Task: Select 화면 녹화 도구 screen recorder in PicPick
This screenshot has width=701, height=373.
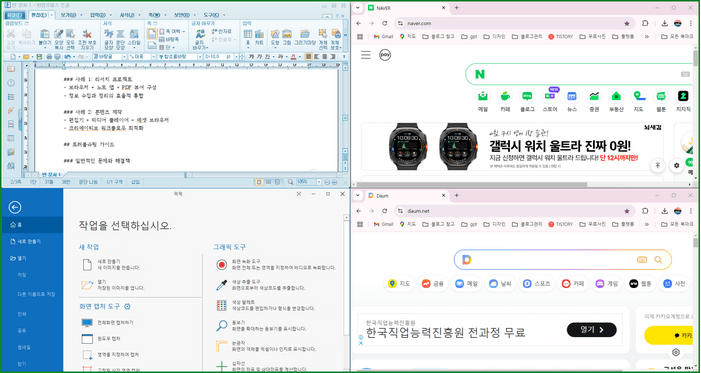Action: coord(222,264)
